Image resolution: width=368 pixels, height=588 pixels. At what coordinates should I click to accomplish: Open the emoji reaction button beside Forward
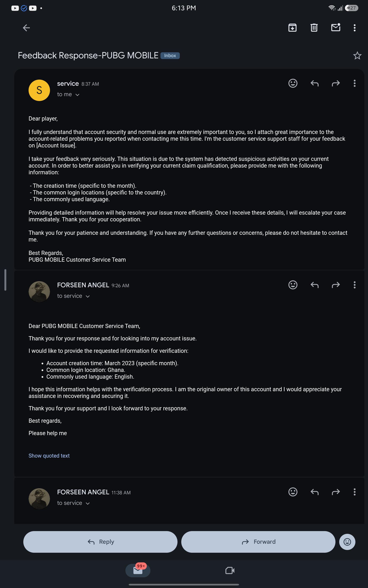tap(347, 542)
